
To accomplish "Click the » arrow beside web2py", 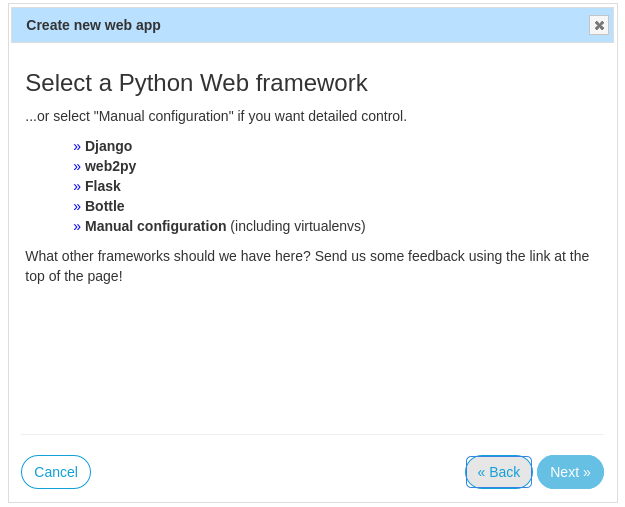I will [x=77, y=166].
